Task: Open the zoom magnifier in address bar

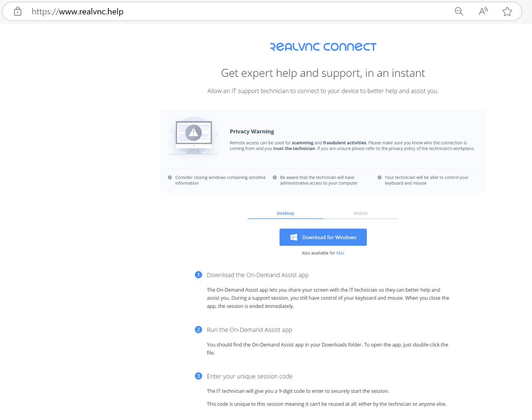Action: tap(459, 12)
